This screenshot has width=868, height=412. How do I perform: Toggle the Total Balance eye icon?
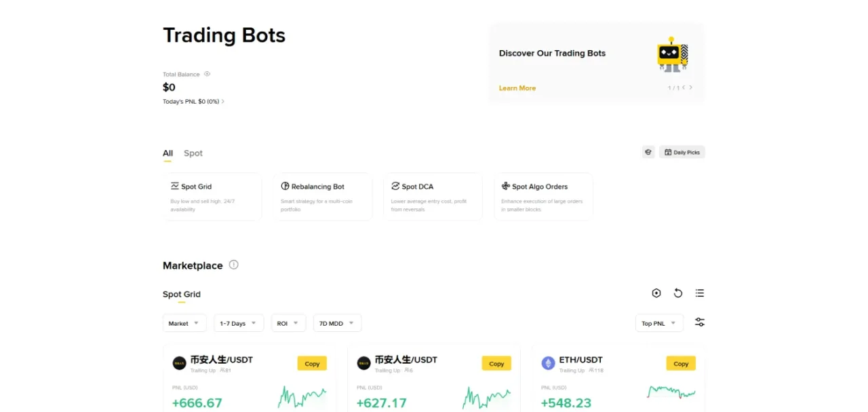click(207, 74)
